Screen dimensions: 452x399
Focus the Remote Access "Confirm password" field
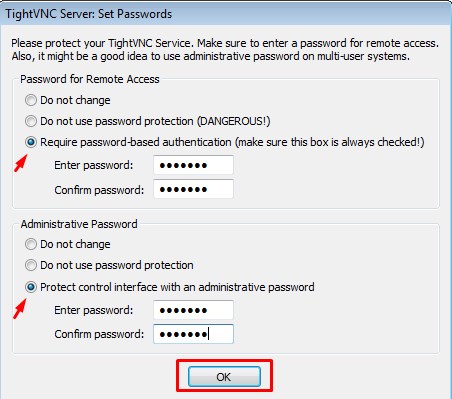click(x=193, y=189)
